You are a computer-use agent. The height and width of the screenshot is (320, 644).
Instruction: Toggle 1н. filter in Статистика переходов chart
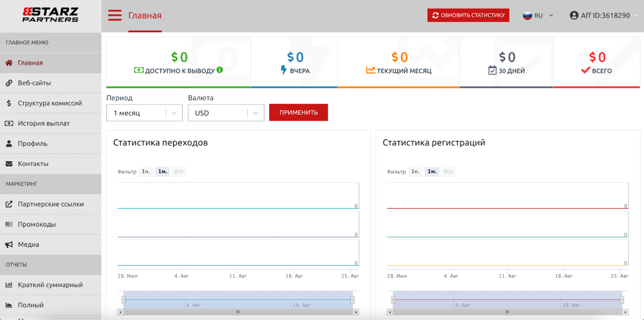click(x=145, y=171)
